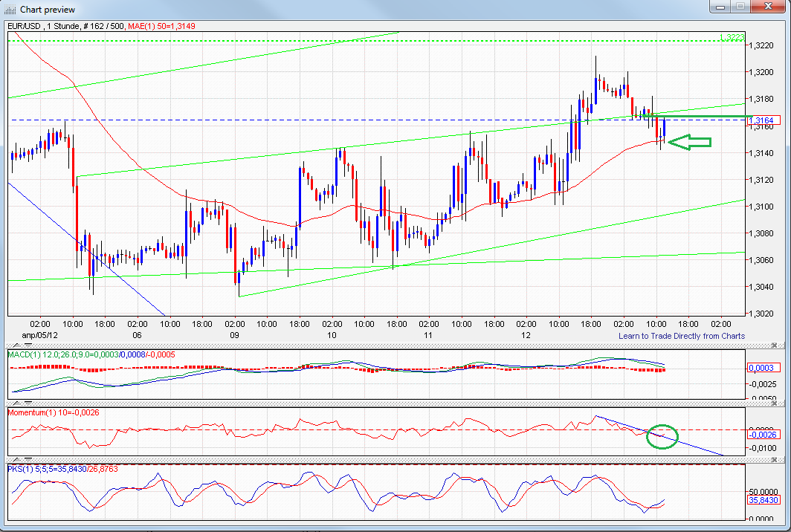Screen dimensions: 791x532
Task: Click the 1,3200 price axis label
Action: click(762, 72)
